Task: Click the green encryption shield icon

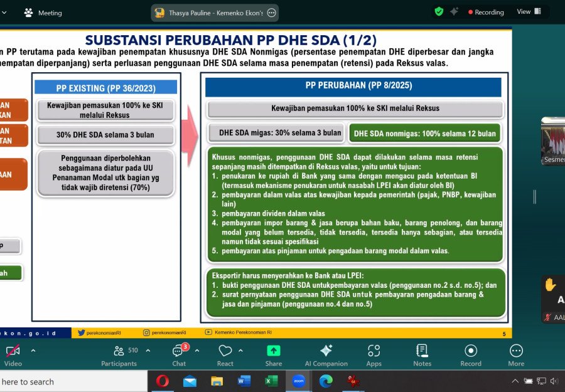Action: 439,12
